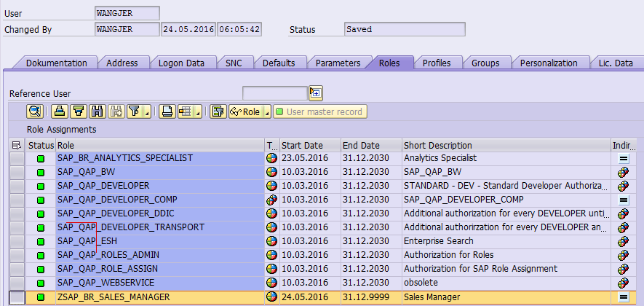
Task: Click the SAP_QAP_DEVELOPER_TRANSPORT role name cell
Action: (x=160, y=227)
